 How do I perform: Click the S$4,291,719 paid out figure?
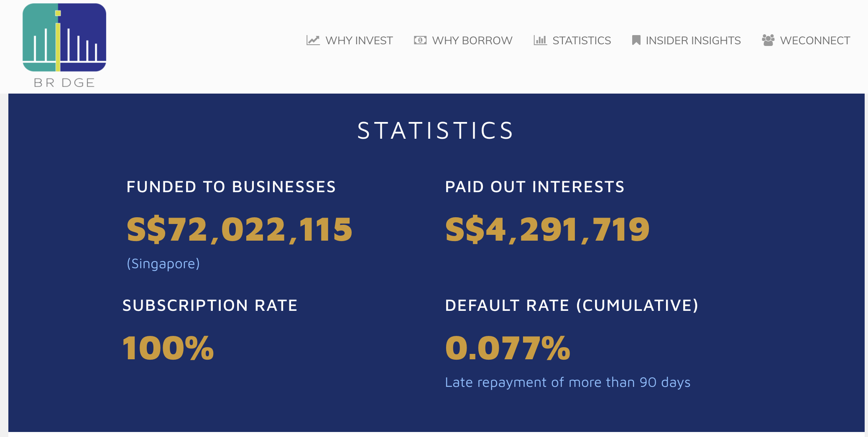(547, 229)
